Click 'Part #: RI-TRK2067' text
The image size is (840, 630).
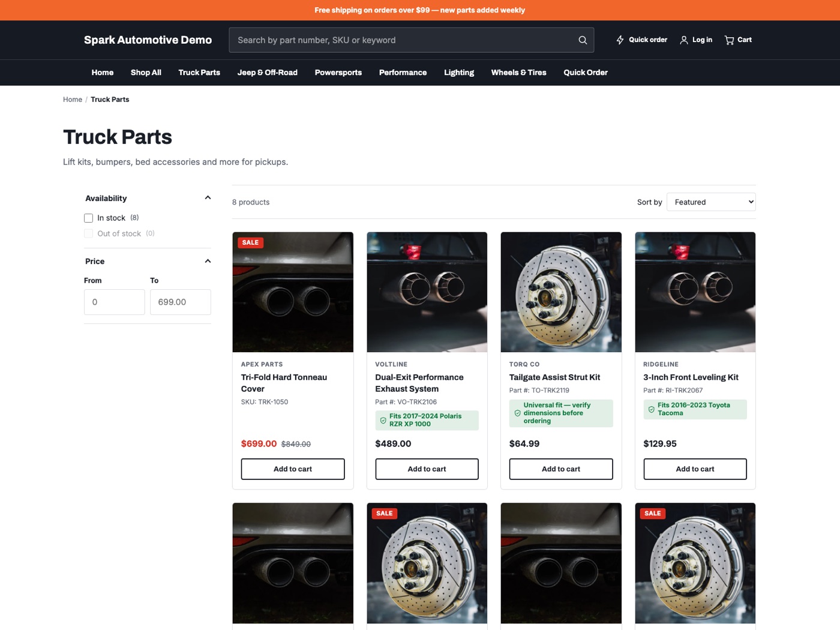673,391
